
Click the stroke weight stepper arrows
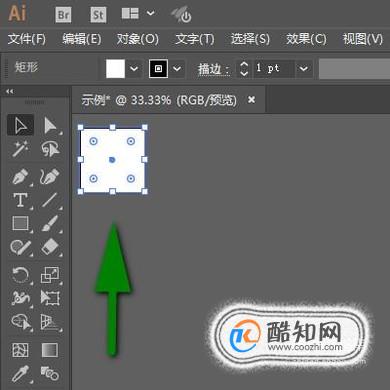click(x=244, y=69)
